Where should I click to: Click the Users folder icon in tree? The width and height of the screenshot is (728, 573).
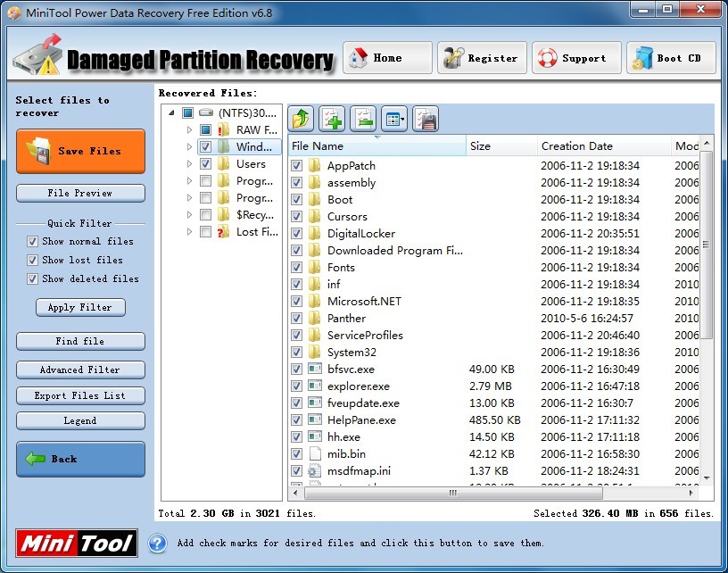click(223, 163)
